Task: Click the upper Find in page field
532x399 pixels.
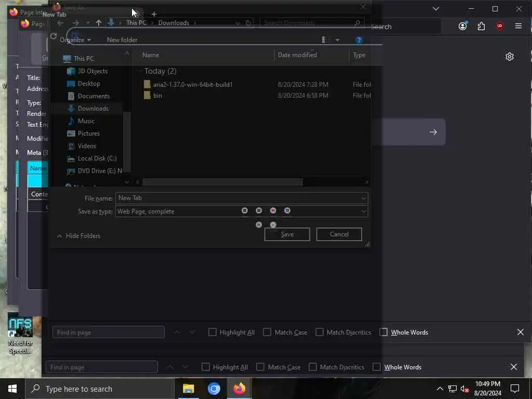Action: 109,332
